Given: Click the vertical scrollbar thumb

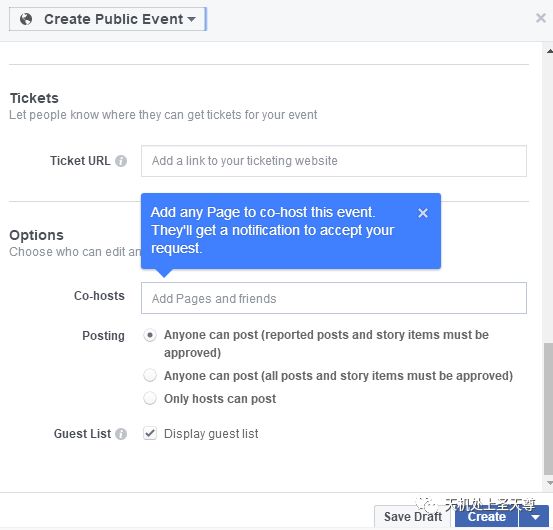Looking at the screenshot, I should pyautogui.click(x=548, y=409).
